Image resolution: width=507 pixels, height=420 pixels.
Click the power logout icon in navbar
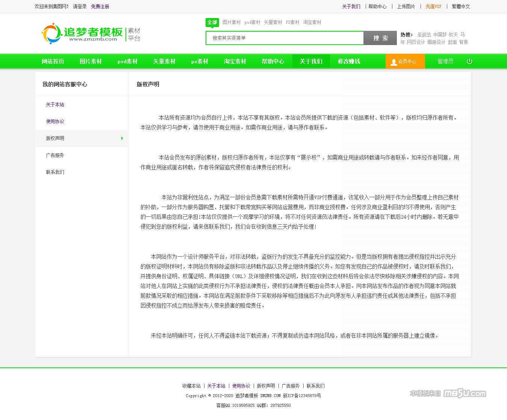(x=469, y=61)
